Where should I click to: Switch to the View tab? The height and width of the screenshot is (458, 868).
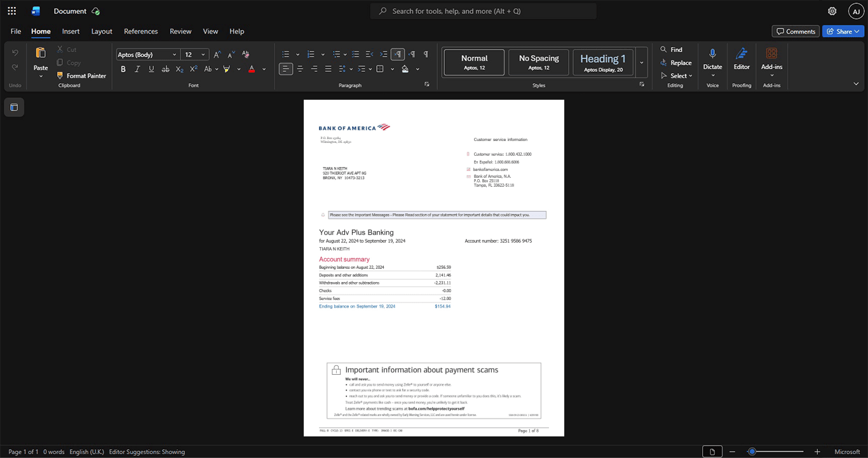[x=210, y=31]
